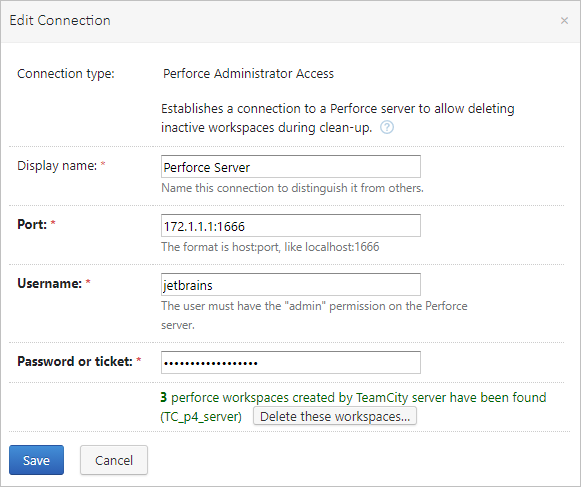This screenshot has height=487, width=581.
Task: Click the Establishes a connection description text
Action: 338,118
